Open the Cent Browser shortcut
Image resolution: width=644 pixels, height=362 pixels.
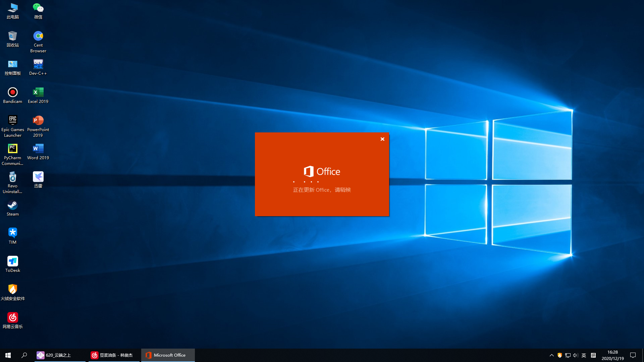38,42
